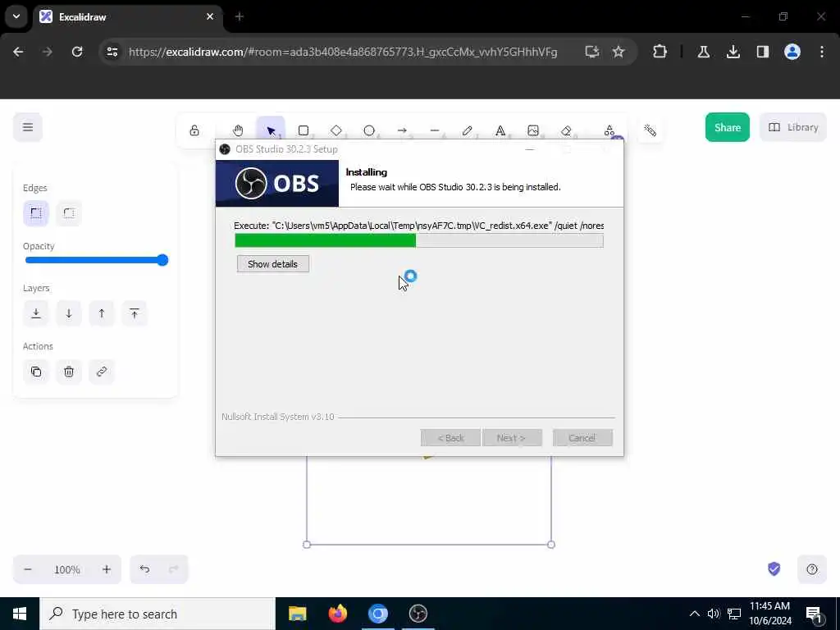The image size is (840, 630).
Task: Choose round edges option
Action: point(69,213)
